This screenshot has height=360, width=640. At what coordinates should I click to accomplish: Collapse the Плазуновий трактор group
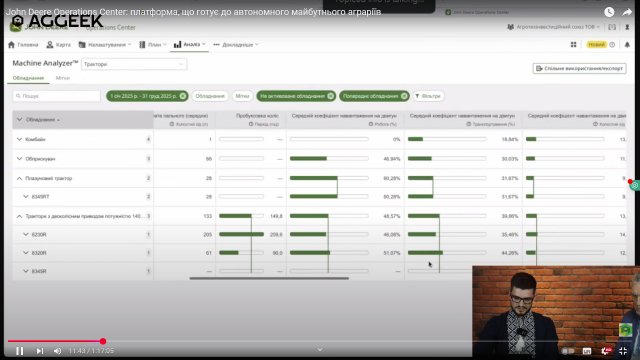[x=19, y=178]
